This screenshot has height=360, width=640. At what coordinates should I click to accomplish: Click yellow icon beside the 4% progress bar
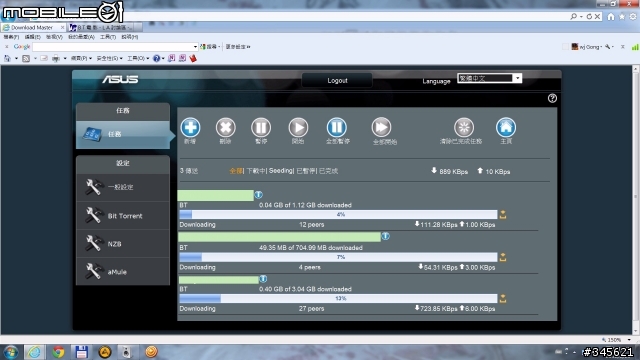pyautogui.click(x=503, y=215)
